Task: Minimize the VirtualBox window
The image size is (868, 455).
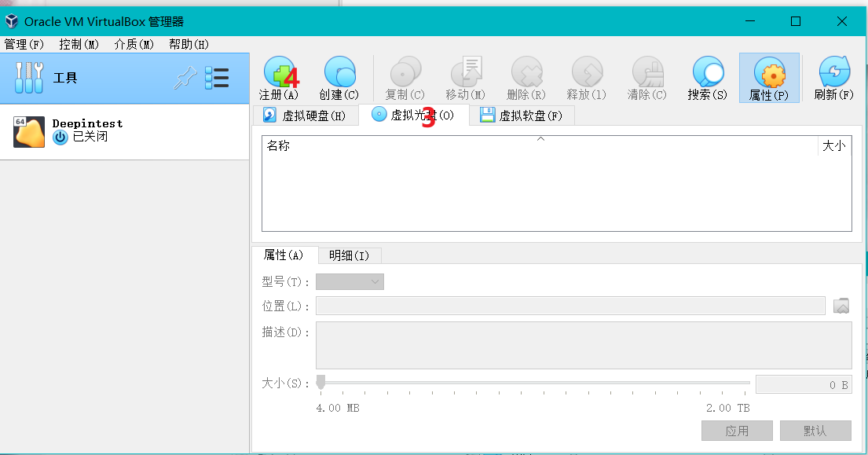Action: [x=750, y=21]
